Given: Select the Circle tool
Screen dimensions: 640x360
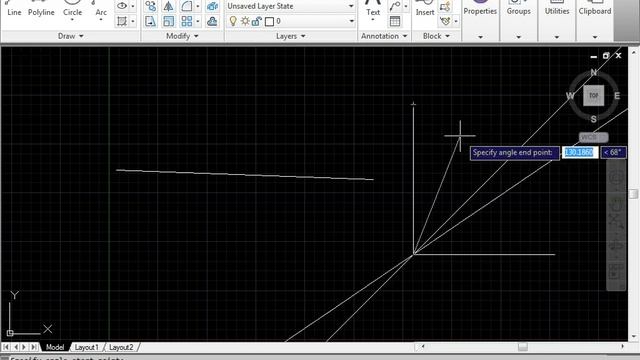Looking at the screenshot, I should 72,9.
